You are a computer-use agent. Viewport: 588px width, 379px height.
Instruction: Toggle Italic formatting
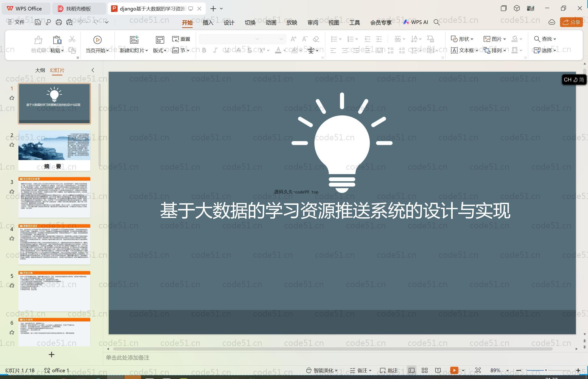(215, 50)
